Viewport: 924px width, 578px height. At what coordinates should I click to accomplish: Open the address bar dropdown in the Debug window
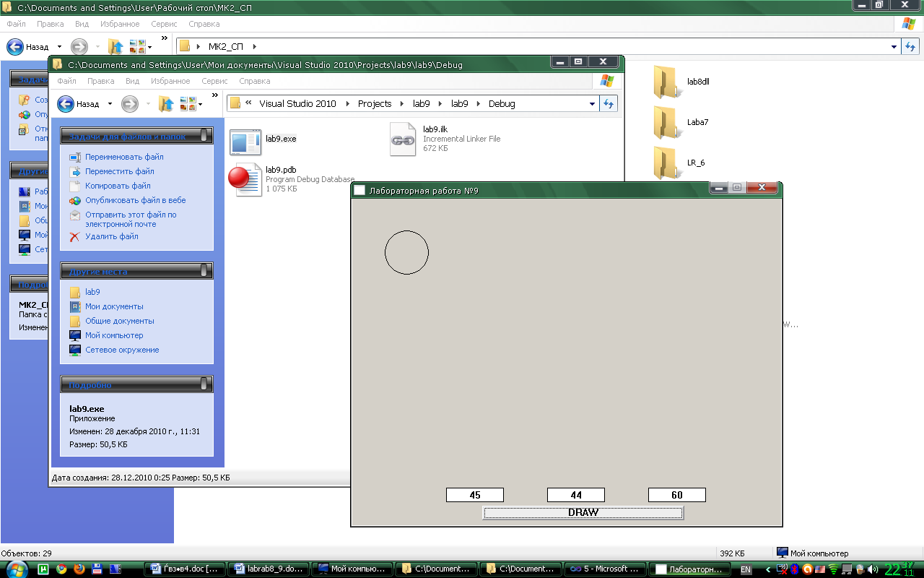tap(593, 104)
